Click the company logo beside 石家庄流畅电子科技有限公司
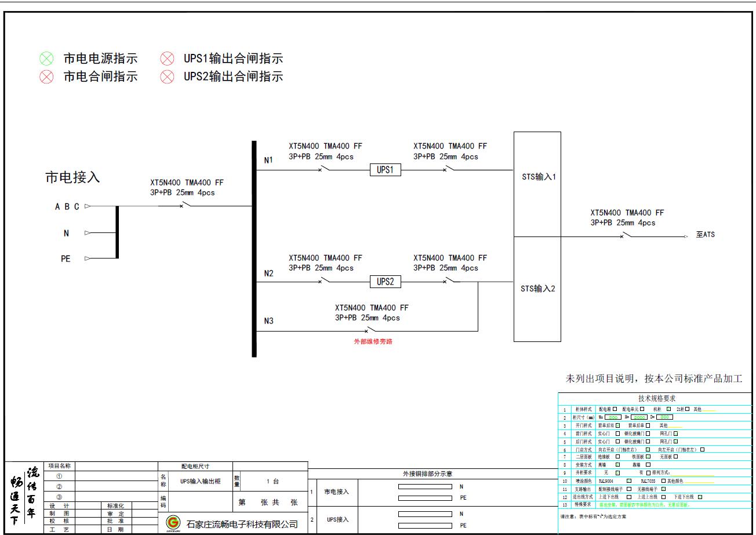Screen dimensions: 756x535 pos(173,523)
